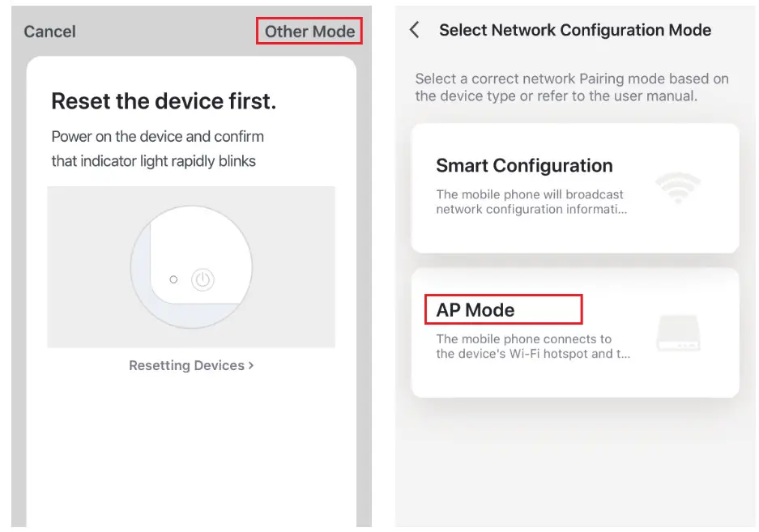This screenshot has height=532, width=759.
Task: Tap the 'connects to the device's Wi-Fi hotspot' description
Action: (x=532, y=347)
